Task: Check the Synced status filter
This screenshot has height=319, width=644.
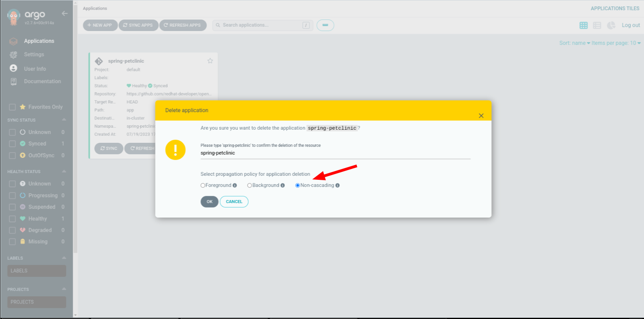Action: (x=12, y=144)
